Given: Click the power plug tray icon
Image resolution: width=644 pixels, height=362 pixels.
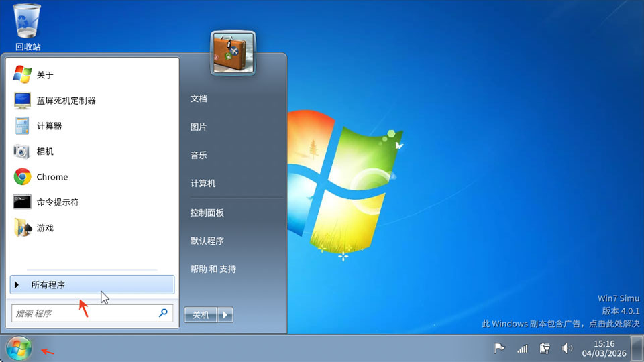Looking at the screenshot, I should point(545,349).
